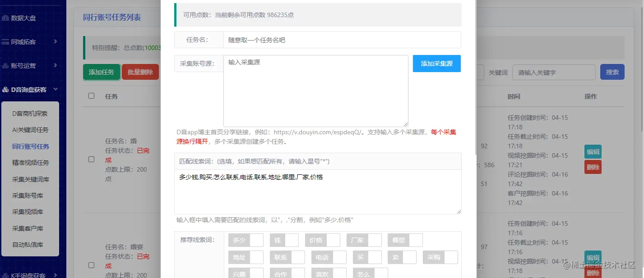644x278 pixels.
Task: Click the red 批量删除 button
Action: pyautogui.click(x=140, y=72)
